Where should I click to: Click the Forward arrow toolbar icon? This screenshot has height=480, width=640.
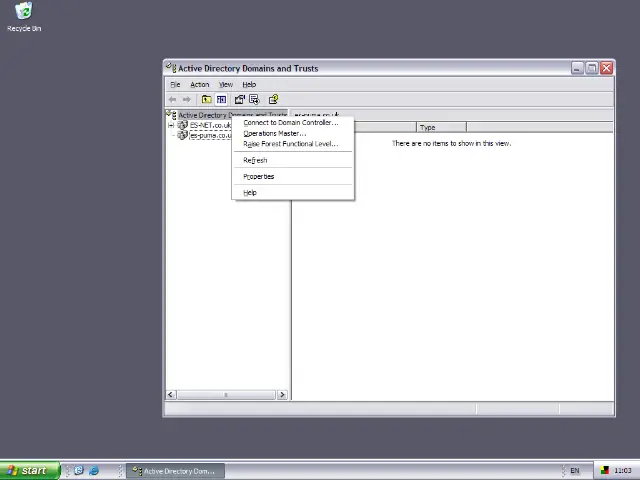pos(187,99)
